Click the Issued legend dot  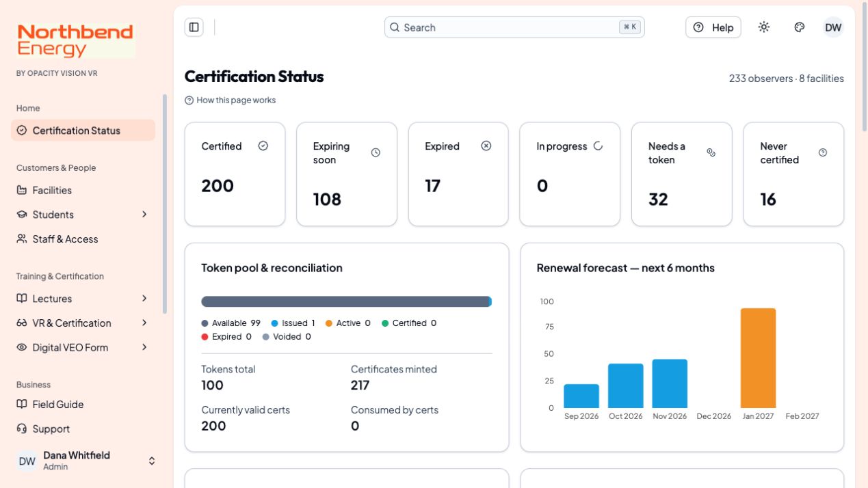pyautogui.click(x=274, y=323)
